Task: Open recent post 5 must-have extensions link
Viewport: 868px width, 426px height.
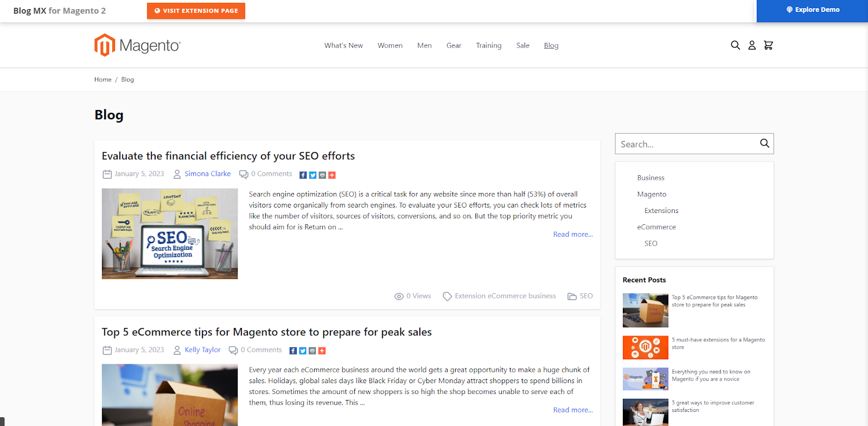Action: pyautogui.click(x=718, y=344)
